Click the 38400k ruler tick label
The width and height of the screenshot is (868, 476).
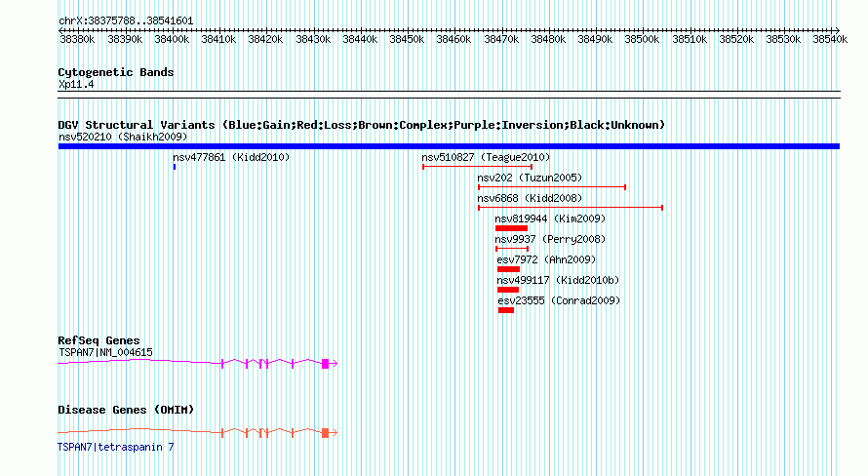172,39
